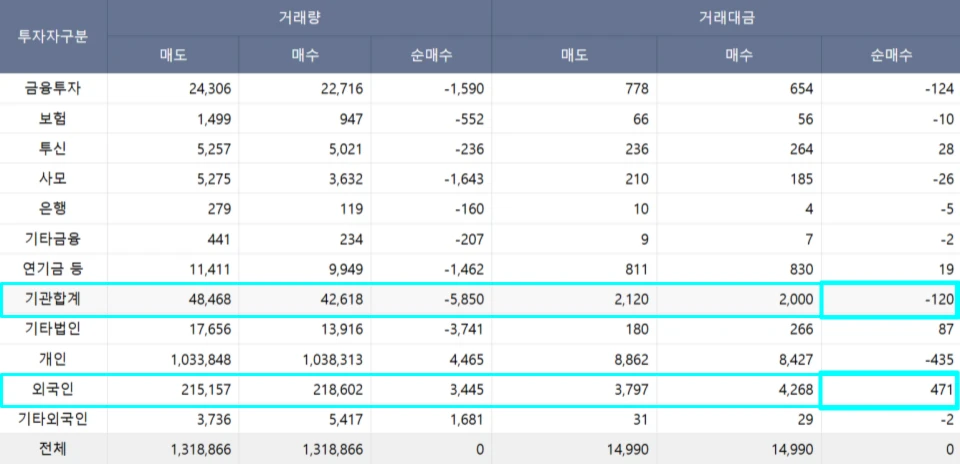Select the highlighted 기관합계 row label
Screen dimensions: 960x464
click(53, 299)
